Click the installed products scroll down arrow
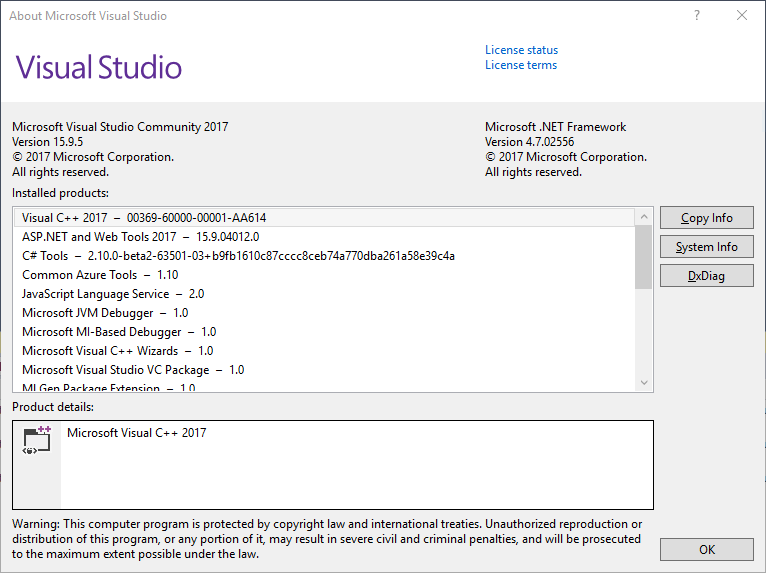Viewport: 766px width, 573px height. 644,382
